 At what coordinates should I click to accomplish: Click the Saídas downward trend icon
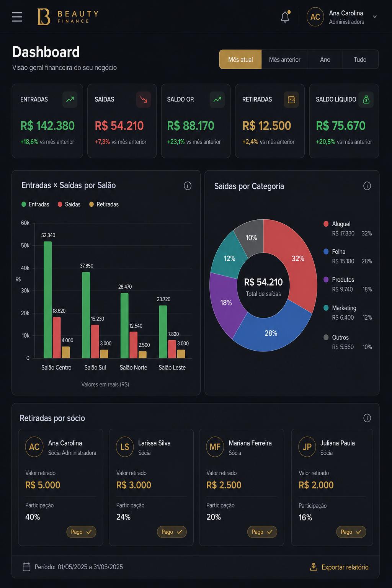144,100
